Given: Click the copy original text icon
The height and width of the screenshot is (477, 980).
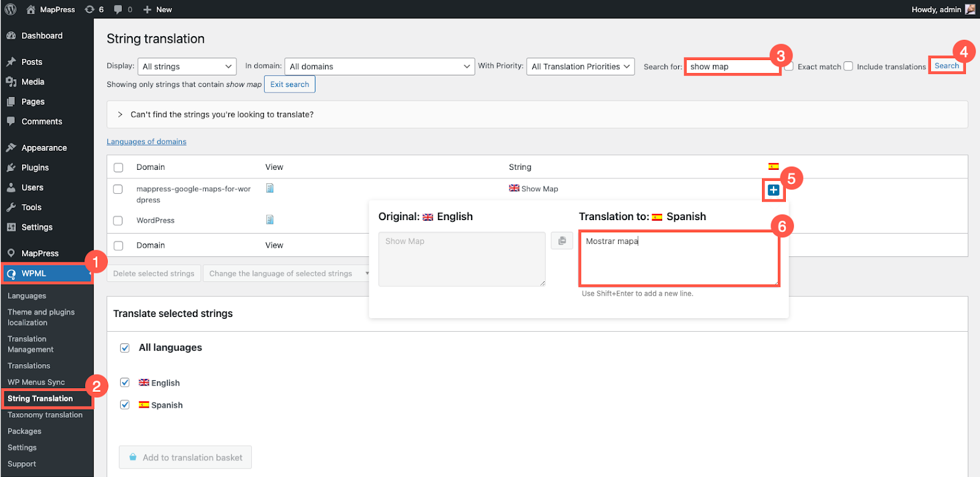Looking at the screenshot, I should [x=562, y=241].
